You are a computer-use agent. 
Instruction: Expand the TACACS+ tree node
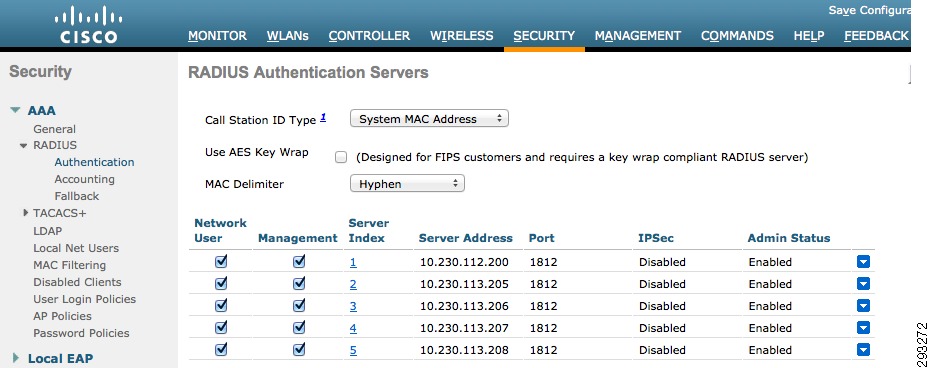pos(25,213)
